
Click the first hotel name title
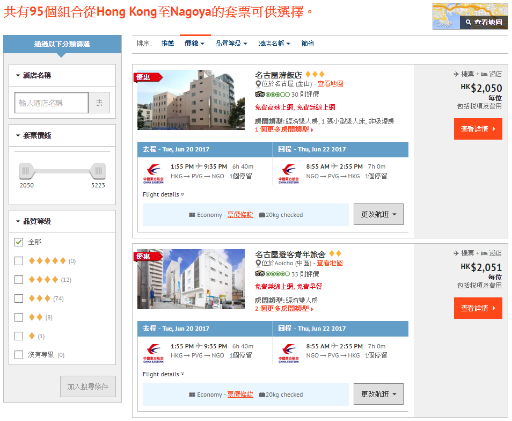pos(279,75)
